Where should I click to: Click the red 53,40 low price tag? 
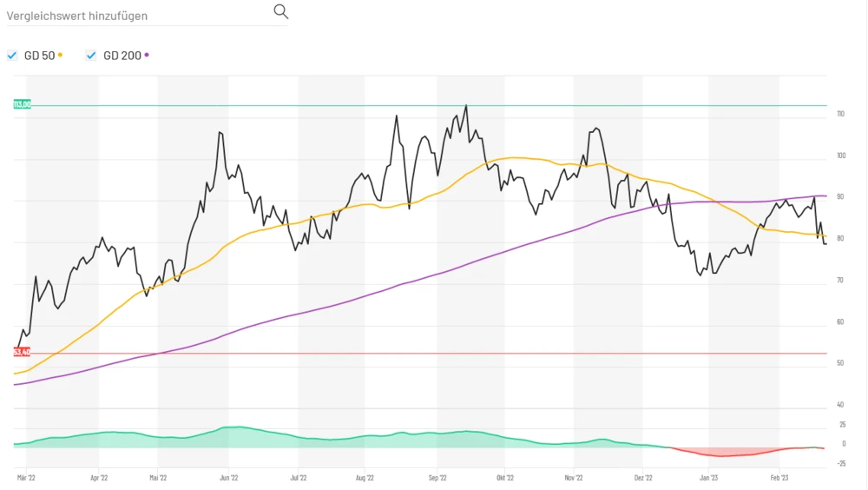pos(22,352)
